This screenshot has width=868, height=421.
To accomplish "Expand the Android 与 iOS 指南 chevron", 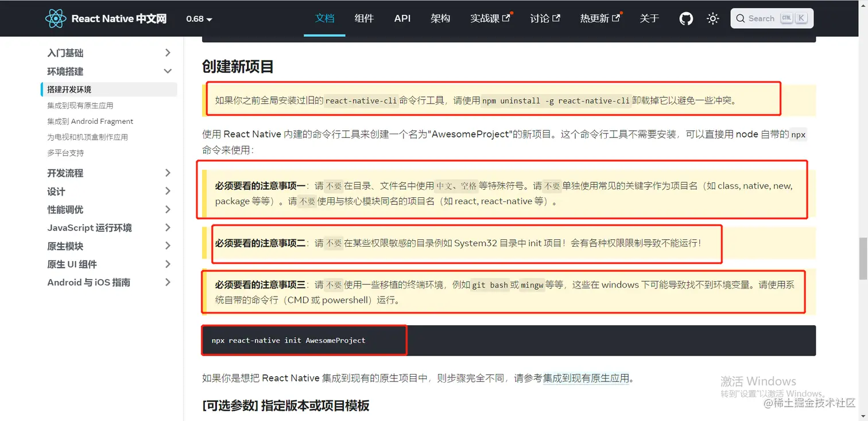I will (168, 282).
